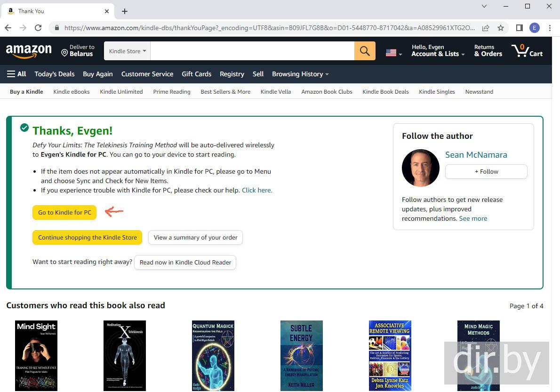Open the browser side panel
The image size is (560, 392).
[x=520, y=28]
